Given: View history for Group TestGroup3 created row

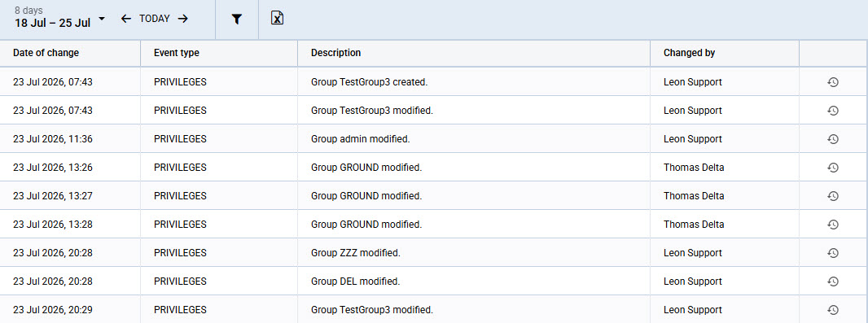Looking at the screenshot, I should (832, 82).
